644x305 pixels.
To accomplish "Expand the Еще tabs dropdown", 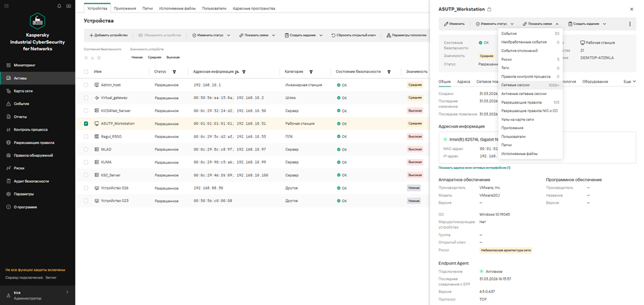I will click(x=629, y=81).
